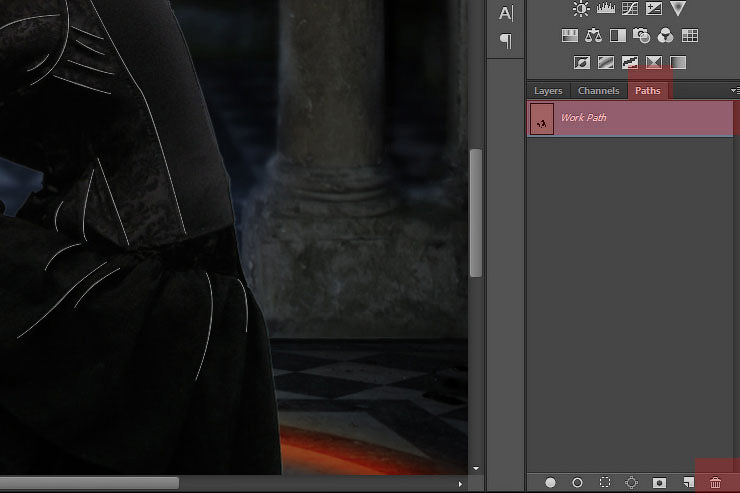This screenshot has height=493, width=740.
Task: Add a Black & White adjustment
Action: [618, 36]
